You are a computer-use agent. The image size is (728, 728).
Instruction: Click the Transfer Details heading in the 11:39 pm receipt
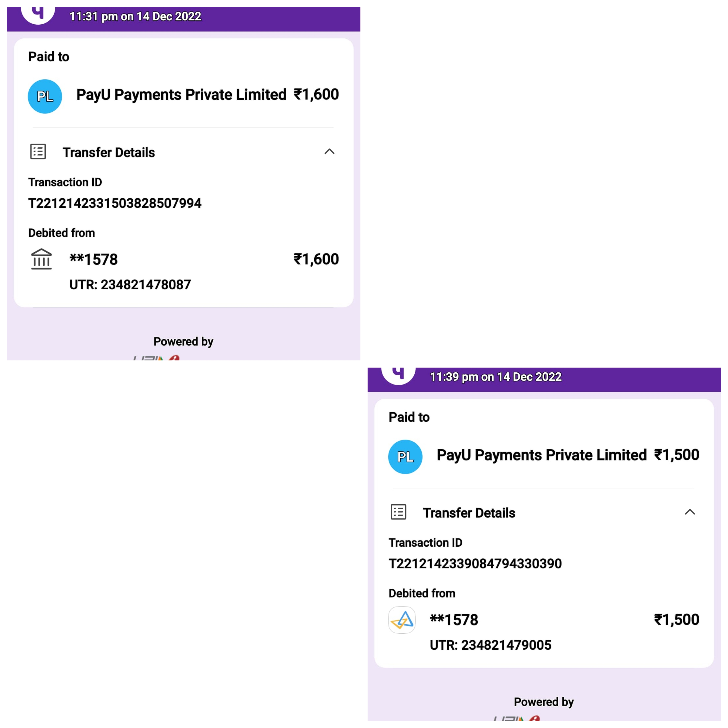click(469, 513)
